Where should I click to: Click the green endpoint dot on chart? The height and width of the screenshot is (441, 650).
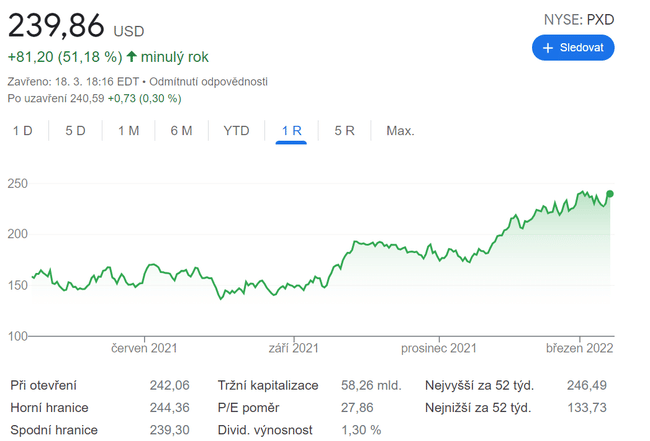pos(610,194)
